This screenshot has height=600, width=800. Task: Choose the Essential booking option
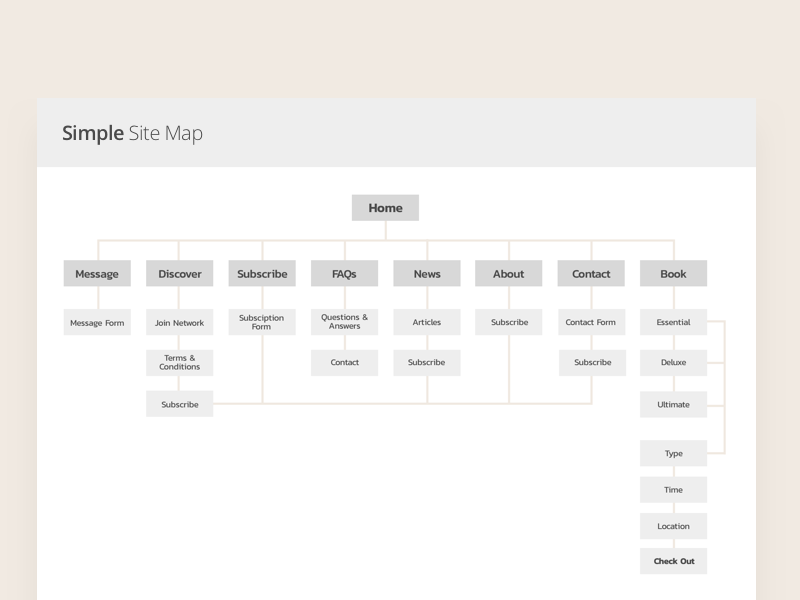pyautogui.click(x=673, y=323)
